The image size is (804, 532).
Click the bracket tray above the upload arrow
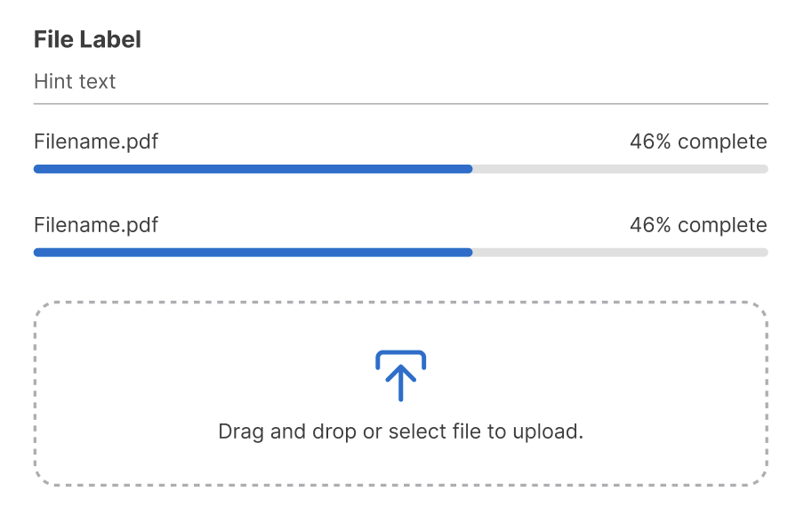[400, 353]
